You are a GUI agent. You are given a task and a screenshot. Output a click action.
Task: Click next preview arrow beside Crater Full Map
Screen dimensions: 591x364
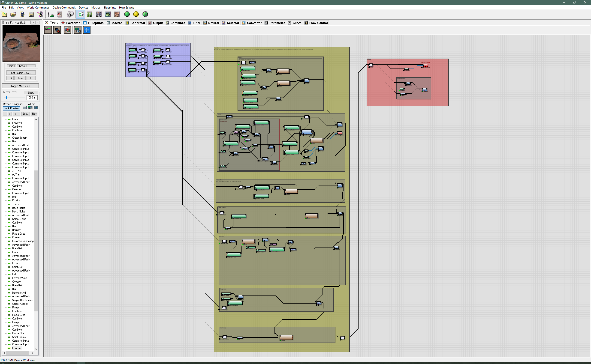[x=37, y=22]
